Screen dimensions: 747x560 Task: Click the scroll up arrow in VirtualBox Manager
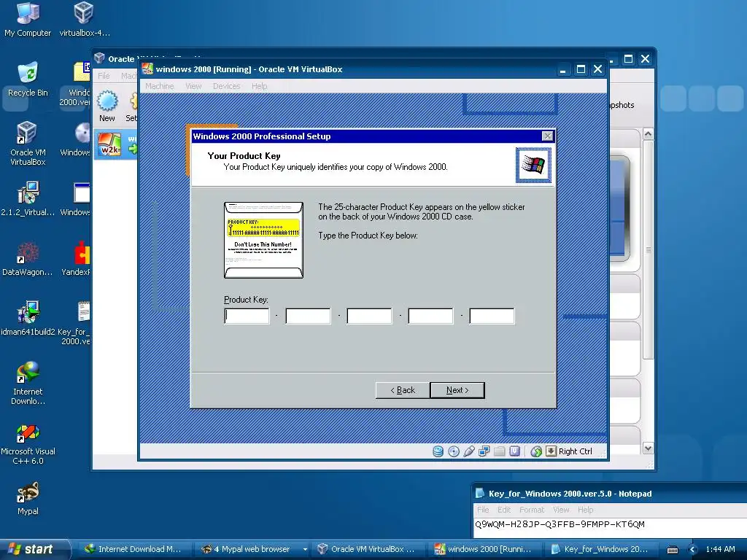648,134
